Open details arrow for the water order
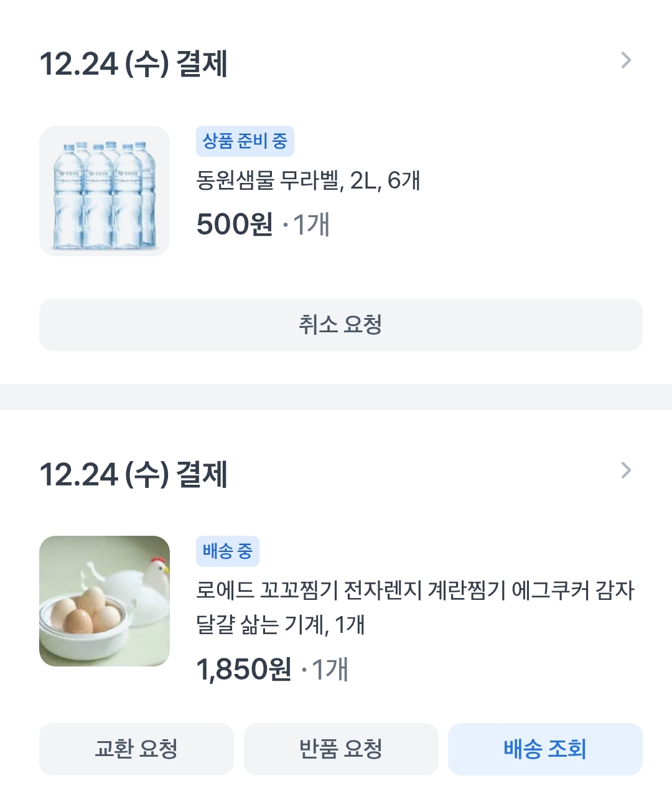 click(x=626, y=60)
